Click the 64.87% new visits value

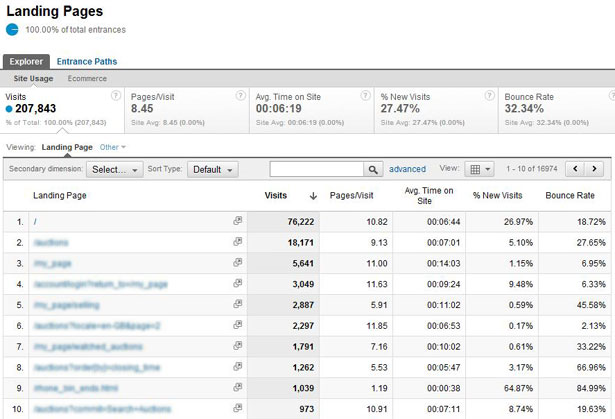tap(518, 388)
